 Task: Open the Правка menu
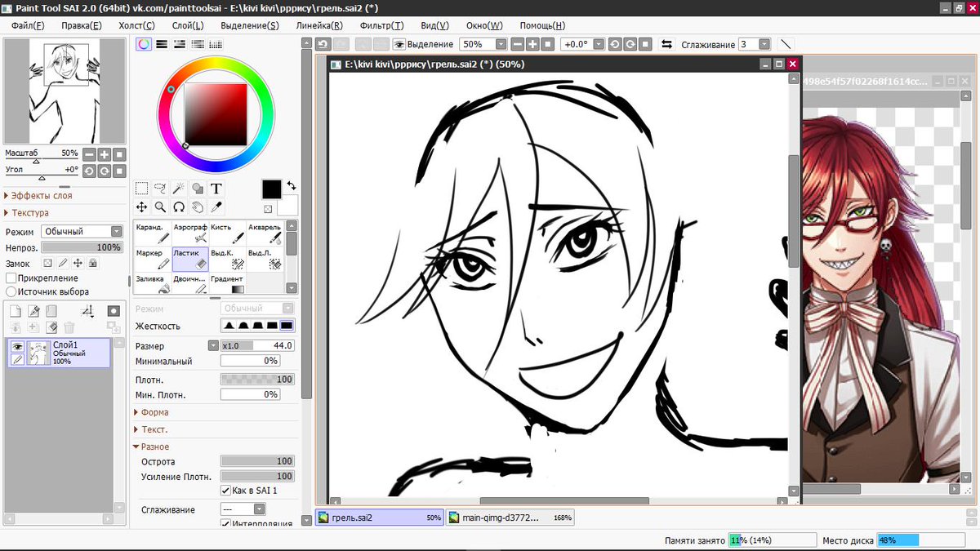point(82,25)
